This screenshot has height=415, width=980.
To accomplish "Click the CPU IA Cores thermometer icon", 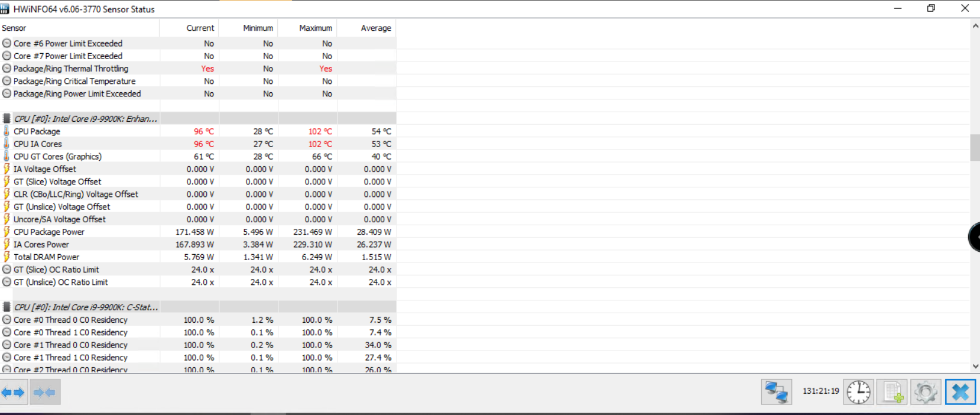I will 7,144.
